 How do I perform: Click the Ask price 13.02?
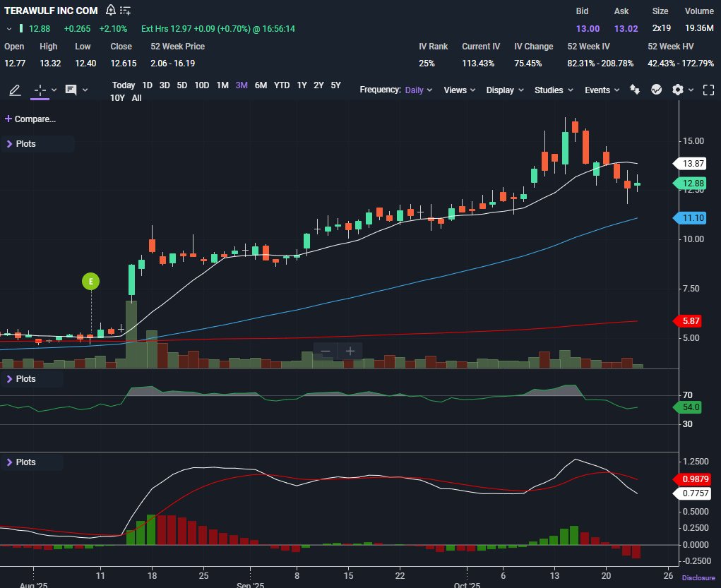(626, 28)
